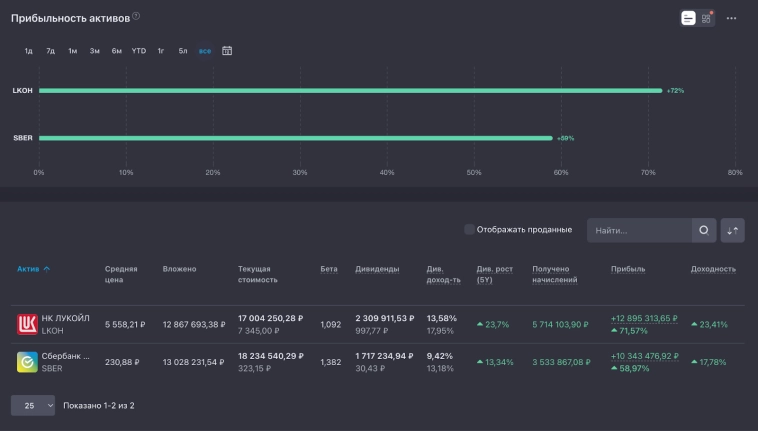Click the sort order arrows button
Screen dimensions: 758x431
732,230
